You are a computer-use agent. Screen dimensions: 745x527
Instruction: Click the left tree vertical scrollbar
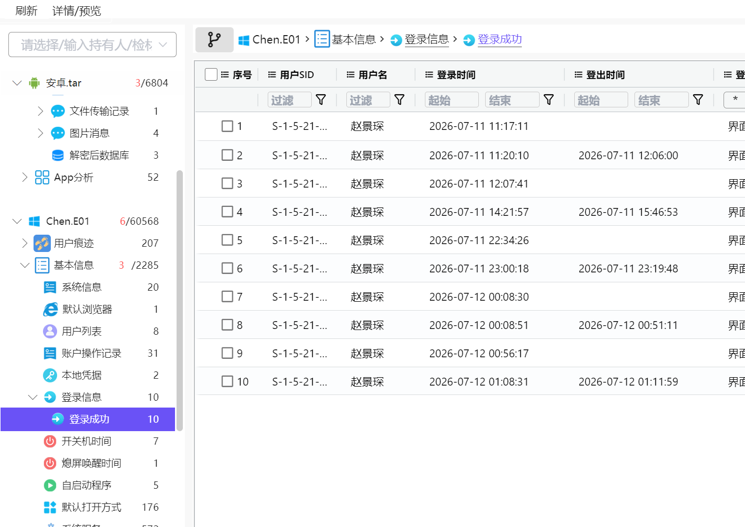click(x=180, y=300)
